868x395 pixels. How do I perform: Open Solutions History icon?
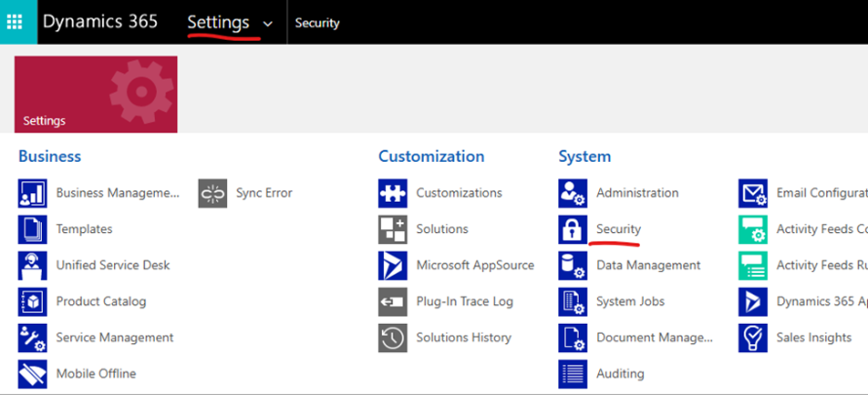(393, 337)
